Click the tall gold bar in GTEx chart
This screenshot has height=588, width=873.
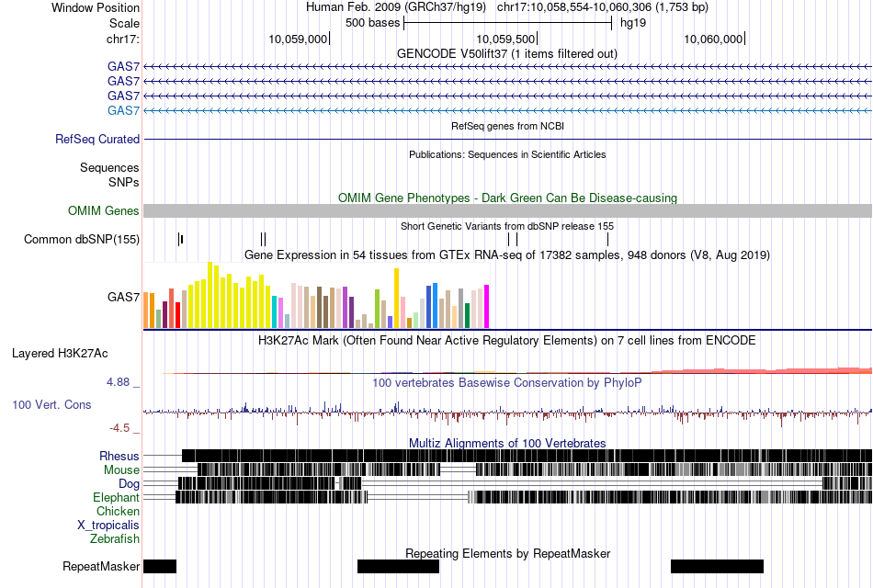pyautogui.click(x=396, y=299)
